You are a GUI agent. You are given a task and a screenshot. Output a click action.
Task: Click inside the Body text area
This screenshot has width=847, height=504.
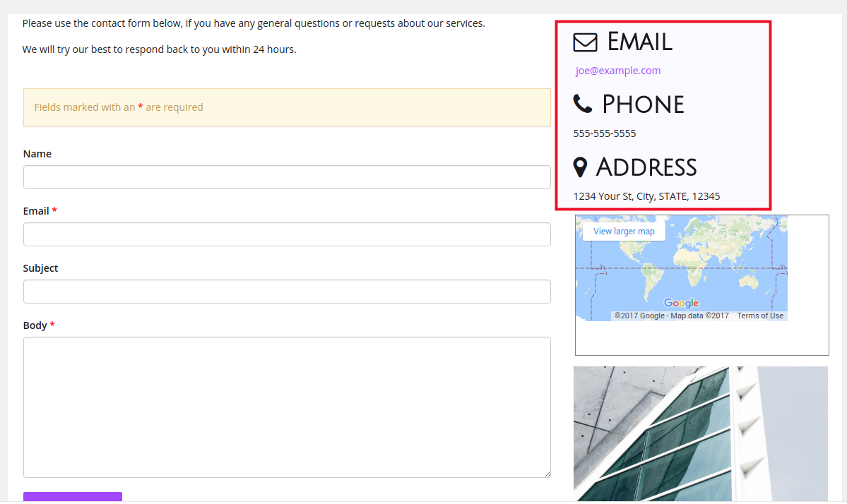pos(287,407)
